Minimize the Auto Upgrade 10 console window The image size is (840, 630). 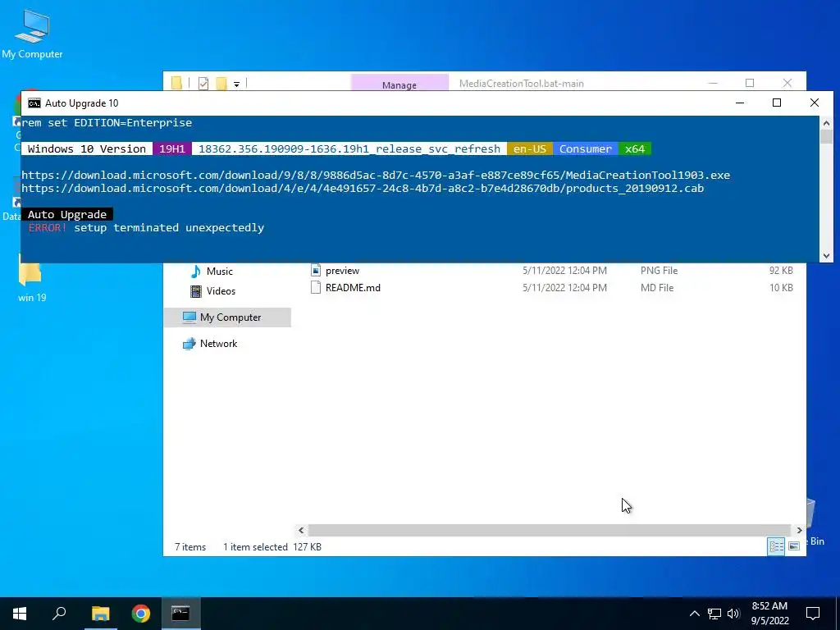click(740, 103)
